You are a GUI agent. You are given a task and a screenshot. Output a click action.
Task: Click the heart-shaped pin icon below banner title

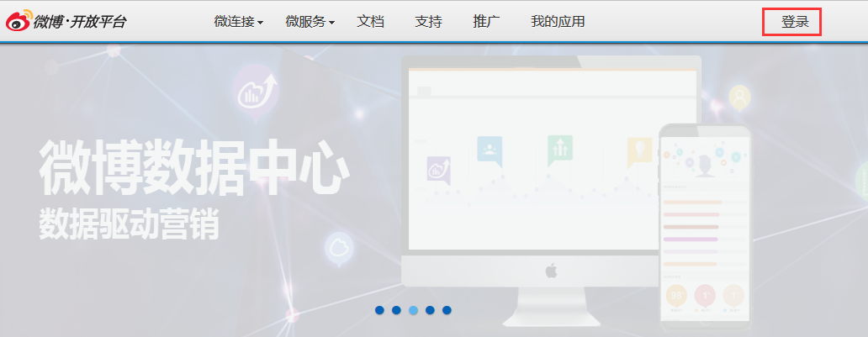pos(339,248)
